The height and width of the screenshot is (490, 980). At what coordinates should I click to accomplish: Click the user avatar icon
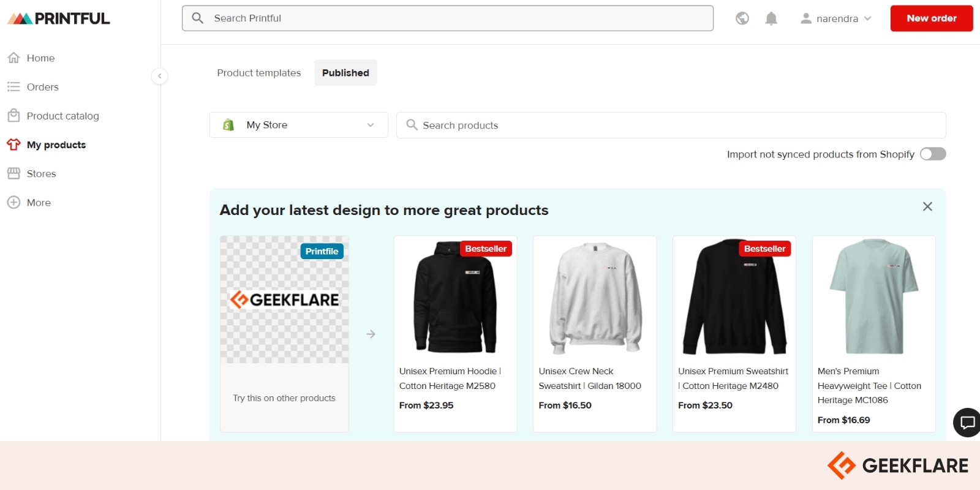tap(806, 18)
